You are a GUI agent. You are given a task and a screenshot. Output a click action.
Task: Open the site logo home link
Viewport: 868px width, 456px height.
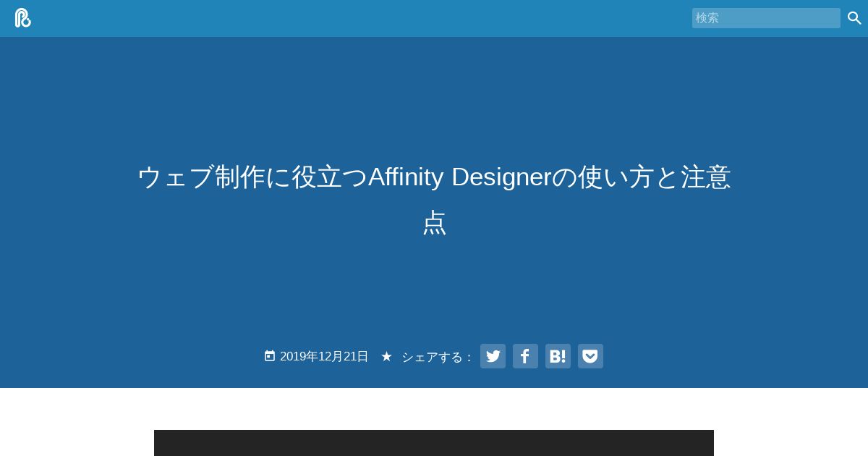tap(23, 18)
